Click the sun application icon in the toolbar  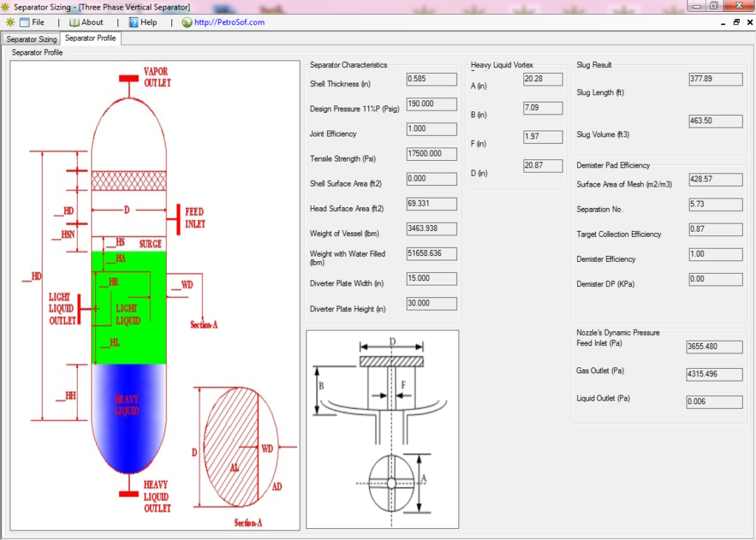[x=10, y=22]
